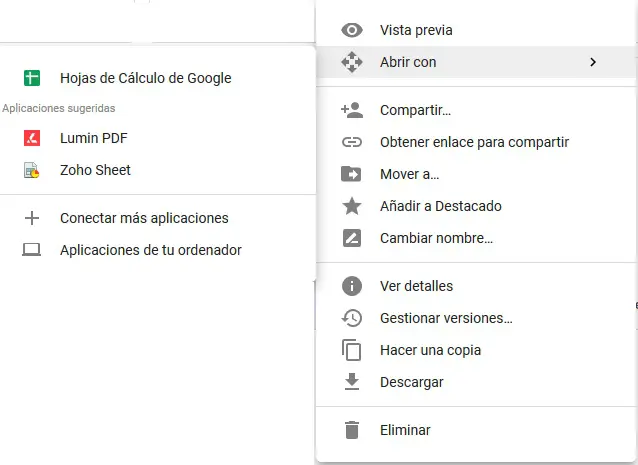Click the laptop computer icon

31,250
